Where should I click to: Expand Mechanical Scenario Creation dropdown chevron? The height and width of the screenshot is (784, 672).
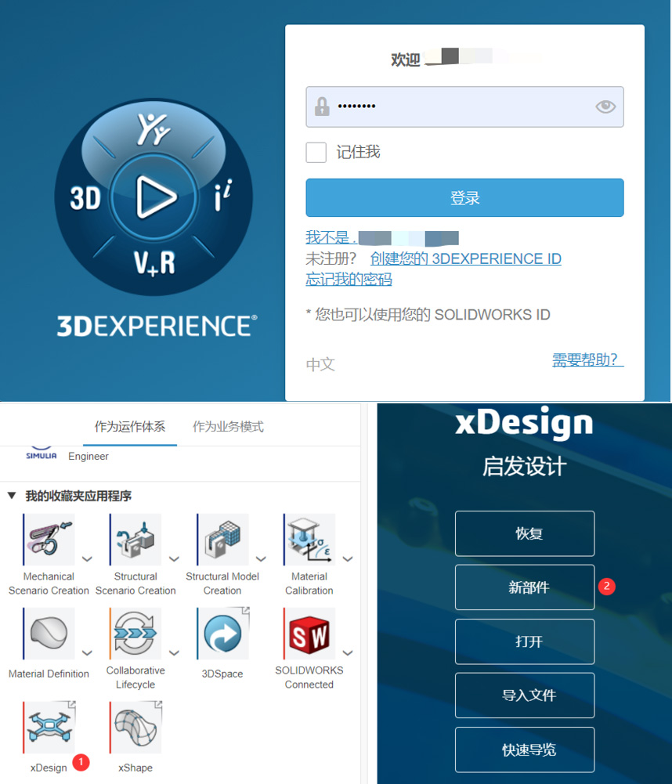[x=88, y=558]
